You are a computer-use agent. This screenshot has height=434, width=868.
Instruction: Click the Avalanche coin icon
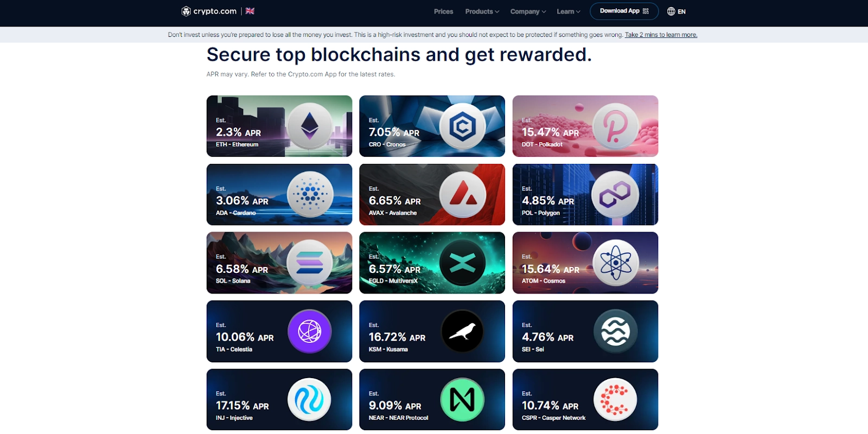pos(462,194)
